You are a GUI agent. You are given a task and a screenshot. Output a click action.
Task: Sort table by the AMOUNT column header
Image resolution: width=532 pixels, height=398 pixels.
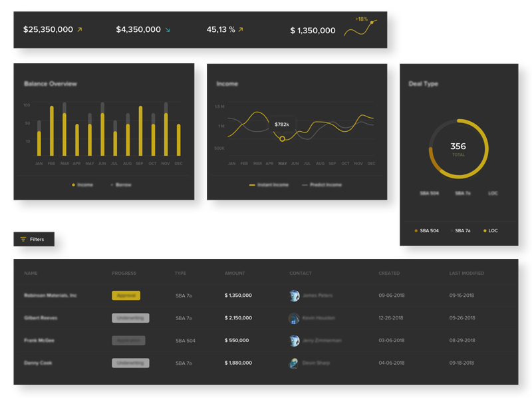pos(235,273)
